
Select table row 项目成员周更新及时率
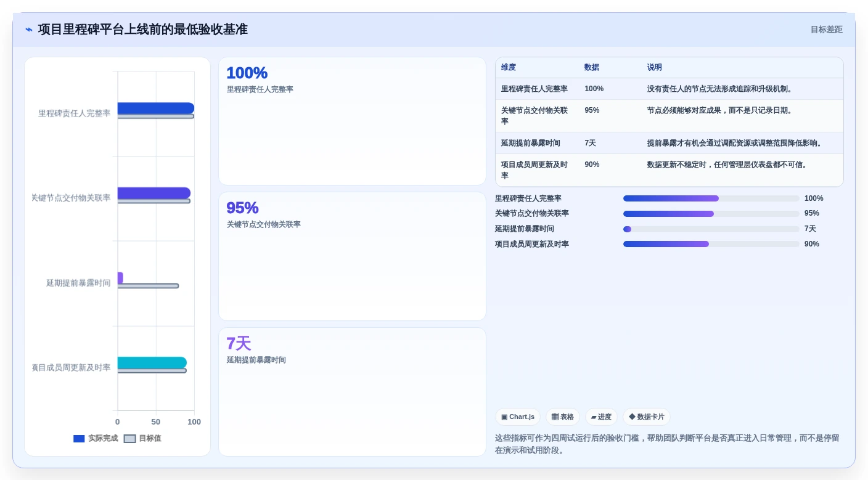click(669, 170)
